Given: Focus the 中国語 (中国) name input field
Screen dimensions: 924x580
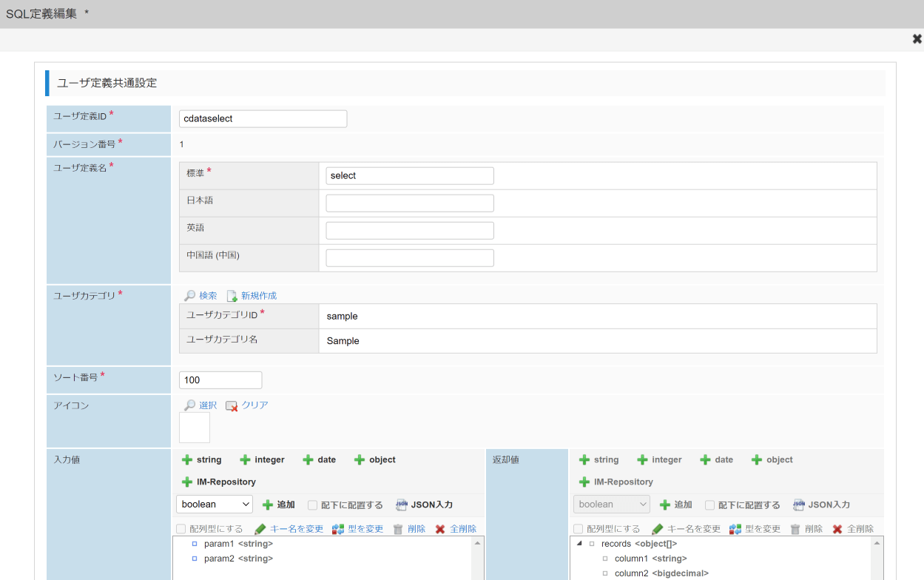Looking at the screenshot, I should (410, 257).
